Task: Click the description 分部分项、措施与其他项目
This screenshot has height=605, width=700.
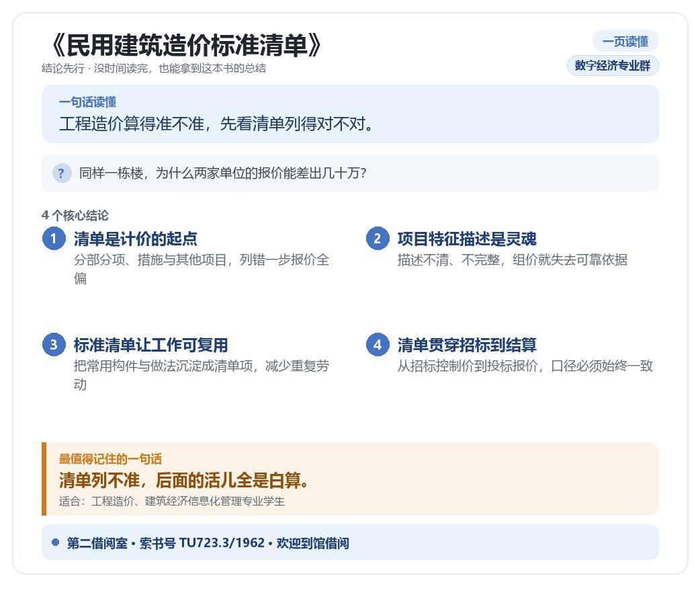Action: 202,269
